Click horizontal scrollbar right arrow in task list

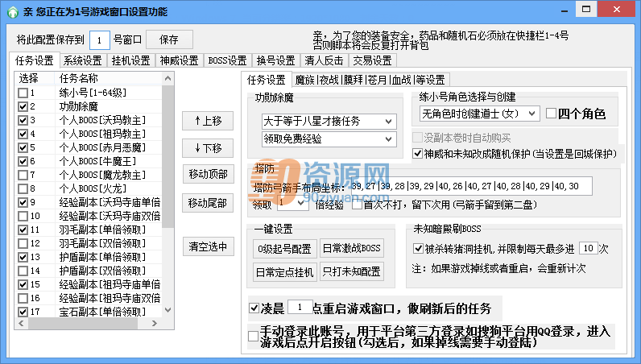coord(154,323)
